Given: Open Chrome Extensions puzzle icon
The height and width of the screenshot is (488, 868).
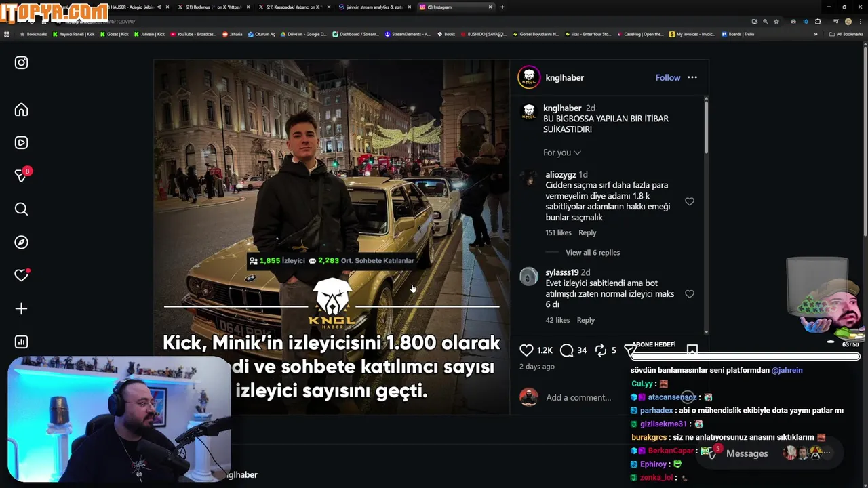Looking at the screenshot, I should coord(818,22).
